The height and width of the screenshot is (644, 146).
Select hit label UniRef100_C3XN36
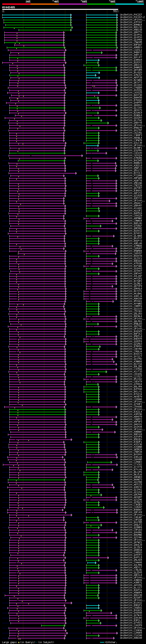131,630
